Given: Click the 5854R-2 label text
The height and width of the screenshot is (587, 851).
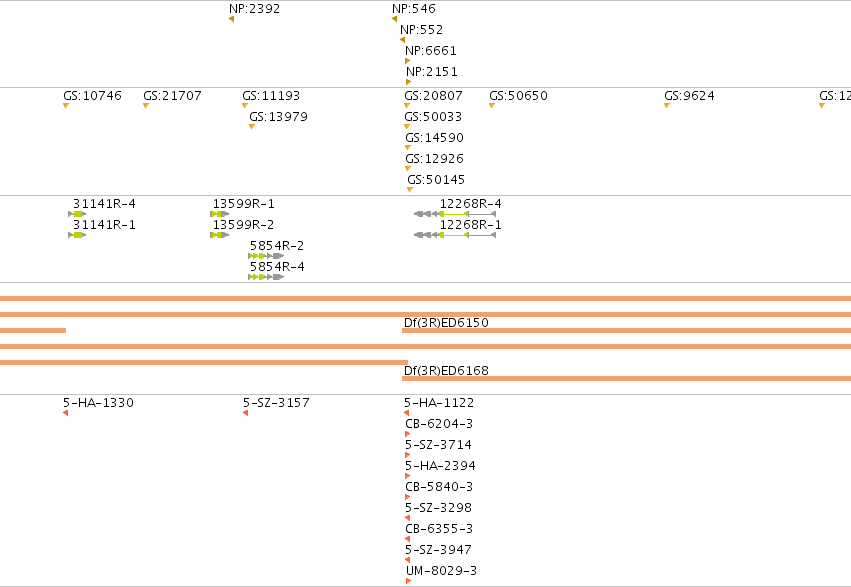Looking at the screenshot, I should click(277, 246).
